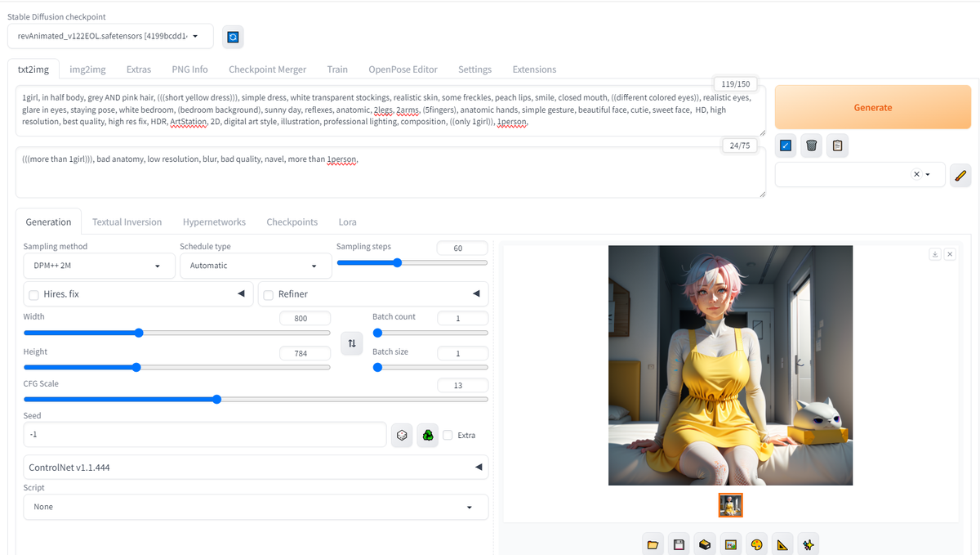980x555 pixels.
Task: Open the Checkpoint Merger tab
Action: 267,69
